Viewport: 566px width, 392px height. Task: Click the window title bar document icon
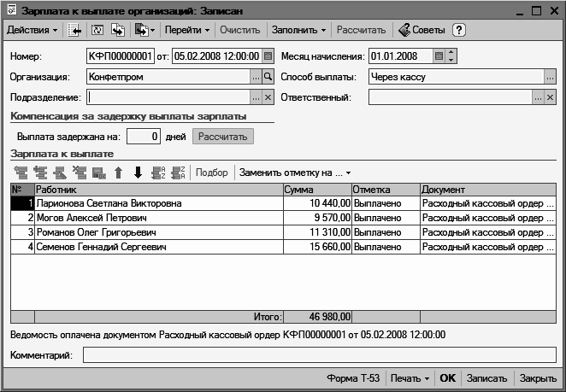(x=12, y=10)
